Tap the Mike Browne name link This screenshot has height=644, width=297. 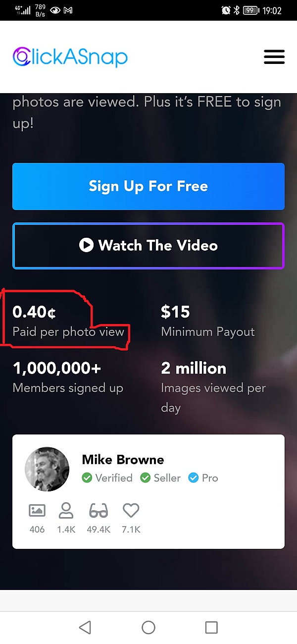(123, 460)
